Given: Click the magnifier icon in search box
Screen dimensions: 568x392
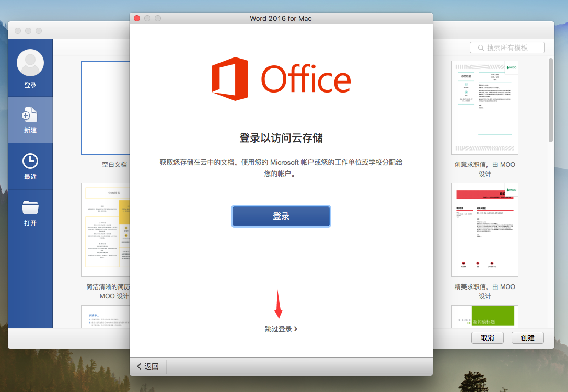Looking at the screenshot, I should (x=481, y=48).
